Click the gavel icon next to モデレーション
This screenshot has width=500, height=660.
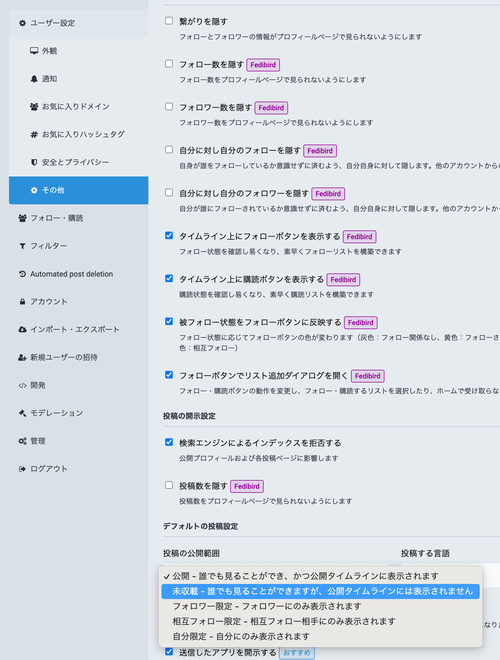pyautogui.click(x=22, y=413)
